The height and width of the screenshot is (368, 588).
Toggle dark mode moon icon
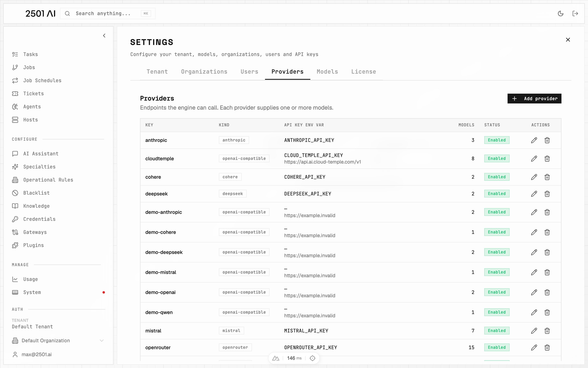pyautogui.click(x=561, y=13)
